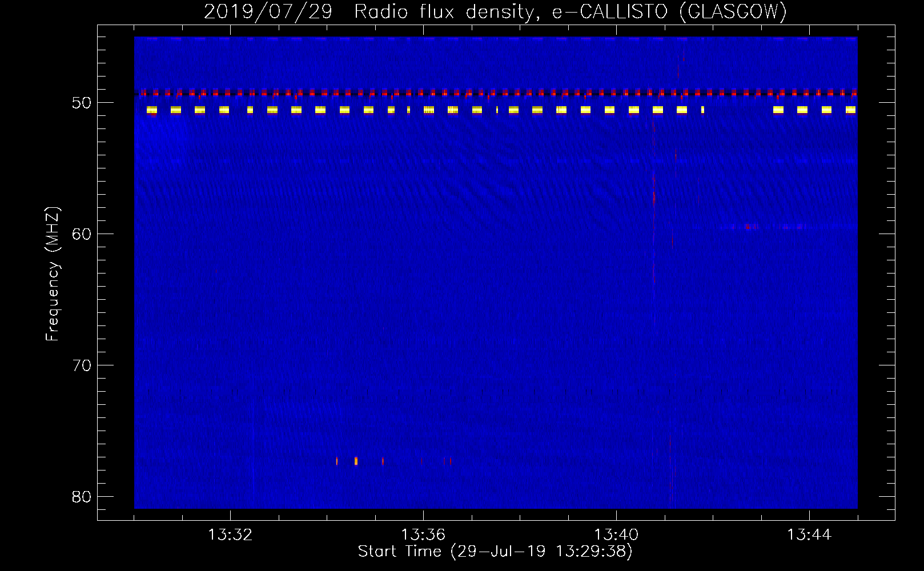Click the 80 frequency tick label
This screenshot has height=571, width=924.
82,497
